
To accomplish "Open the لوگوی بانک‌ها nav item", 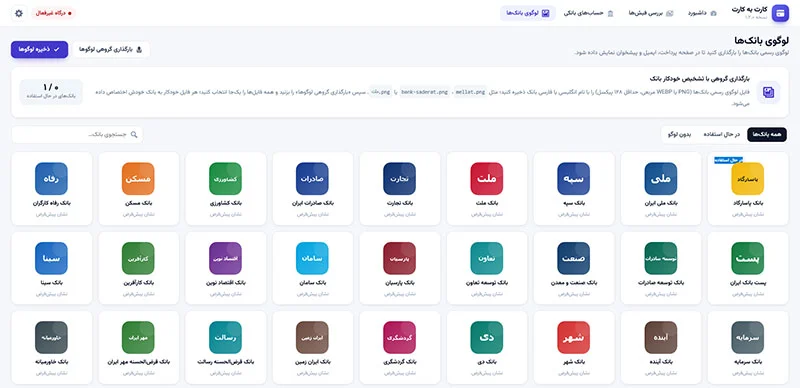I will pos(528,13).
